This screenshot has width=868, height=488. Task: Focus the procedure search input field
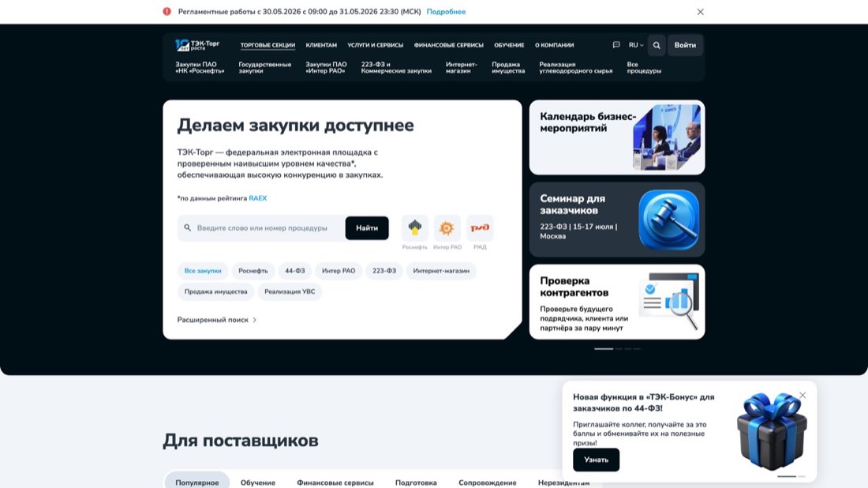pos(261,227)
